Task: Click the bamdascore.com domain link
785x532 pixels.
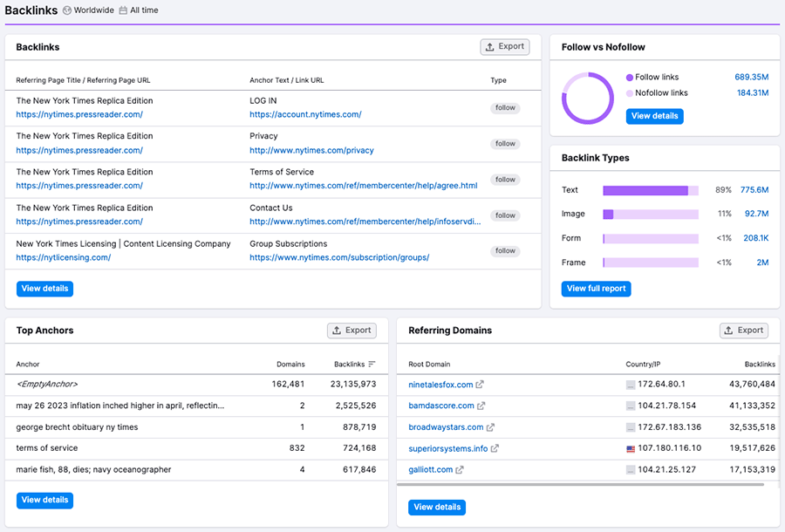Action: pos(441,406)
